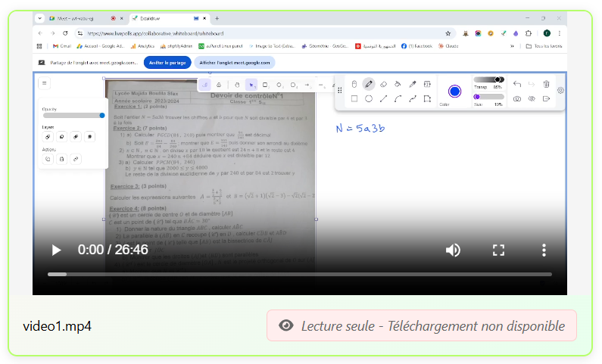Select the pencil drawing tool
Image resolution: width=602 pixels, height=364 pixels.
pyautogui.click(x=369, y=84)
